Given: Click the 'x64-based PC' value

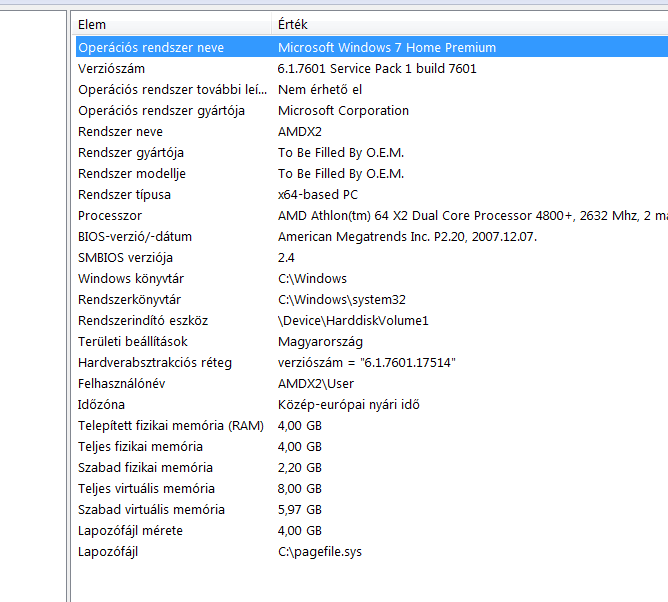Looking at the screenshot, I should click(x=318, y=194).
